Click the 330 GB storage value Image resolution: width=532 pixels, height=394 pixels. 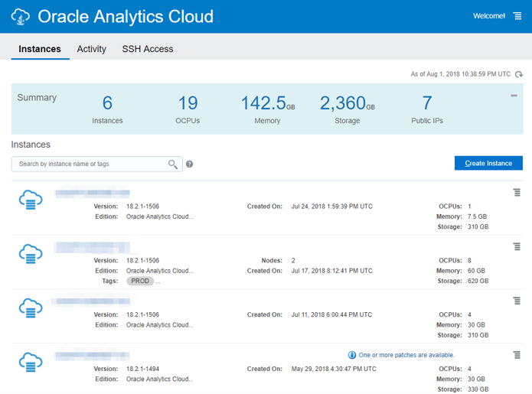click(x=478, y=389)
